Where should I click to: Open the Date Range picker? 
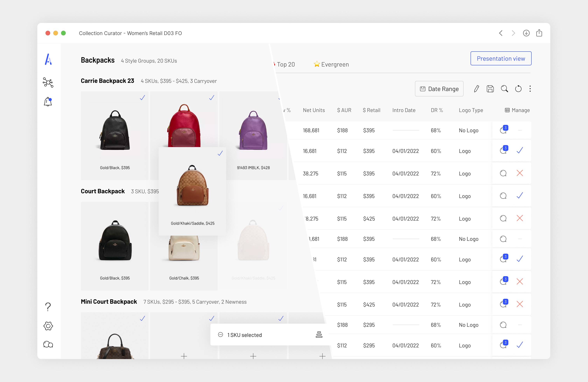pos(439,89)
